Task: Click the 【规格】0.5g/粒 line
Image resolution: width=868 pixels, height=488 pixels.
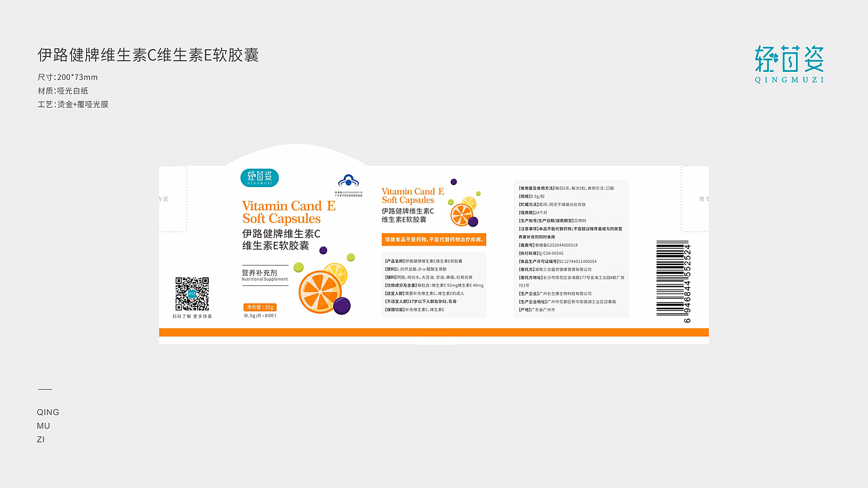Action: pos(532,196)
